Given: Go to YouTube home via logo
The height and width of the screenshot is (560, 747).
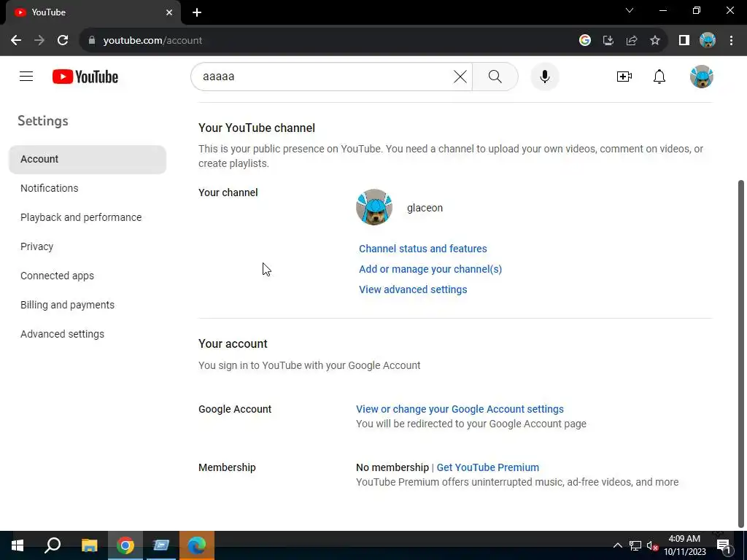Looking at the screenshot, I should click(85, 77).
